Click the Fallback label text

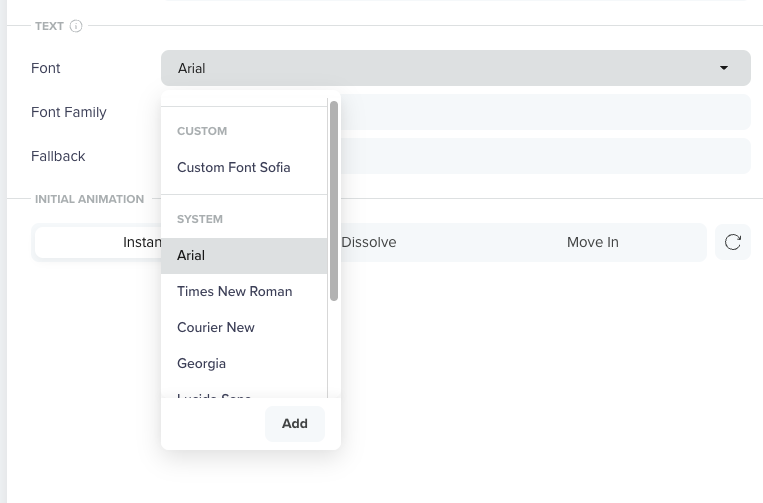pos(58,156)
